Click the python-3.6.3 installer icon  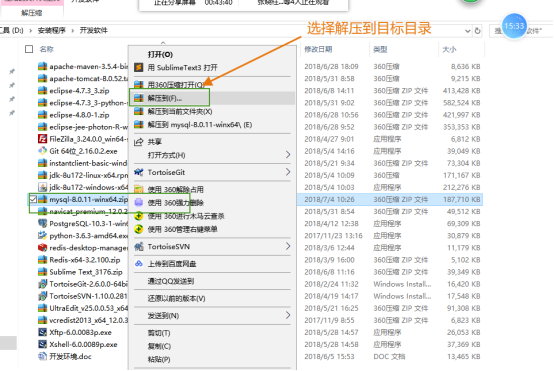pos(42,235)
